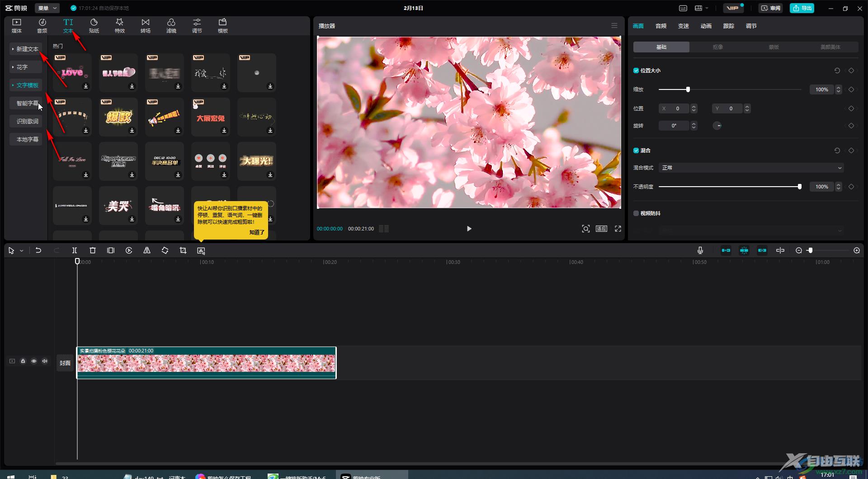
Task: Open the 滤镜 (filters) panel
Action: tap(171, 26)
